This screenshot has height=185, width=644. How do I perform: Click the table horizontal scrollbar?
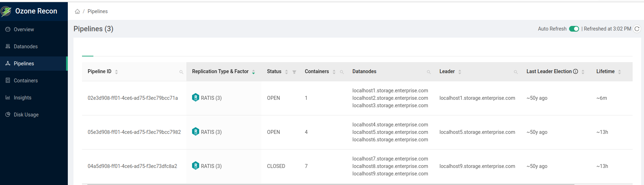330,184
